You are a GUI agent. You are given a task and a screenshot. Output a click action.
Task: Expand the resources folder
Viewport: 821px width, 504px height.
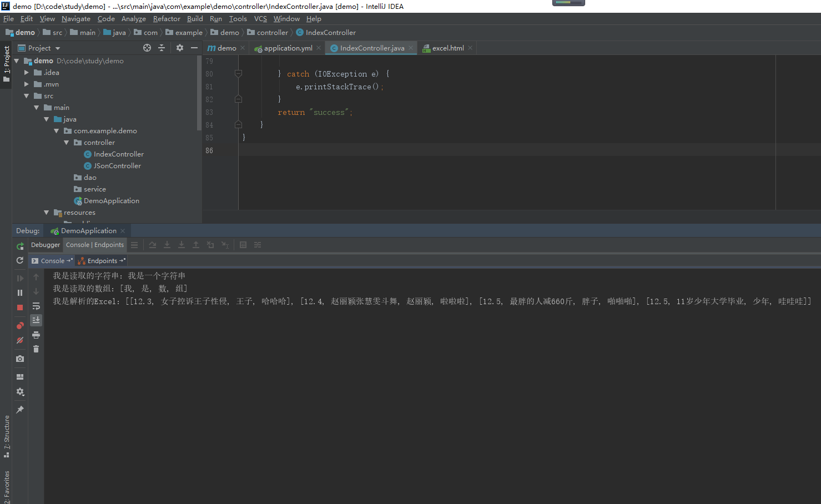(x=47, y=212)
